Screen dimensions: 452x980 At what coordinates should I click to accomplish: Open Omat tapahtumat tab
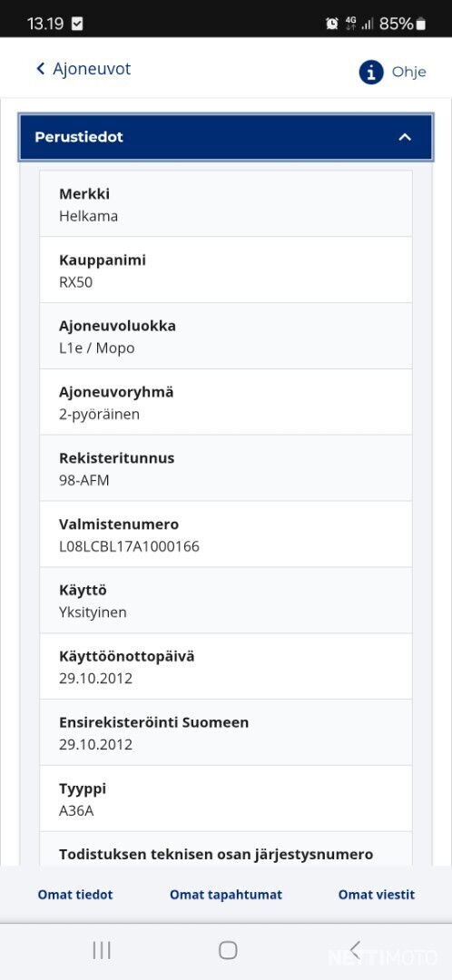point(226,895)
